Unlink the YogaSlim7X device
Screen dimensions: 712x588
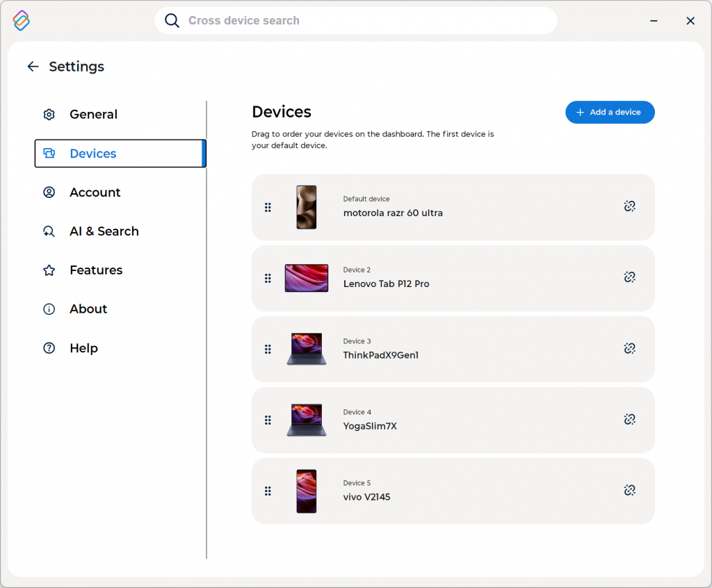(629, 419)
